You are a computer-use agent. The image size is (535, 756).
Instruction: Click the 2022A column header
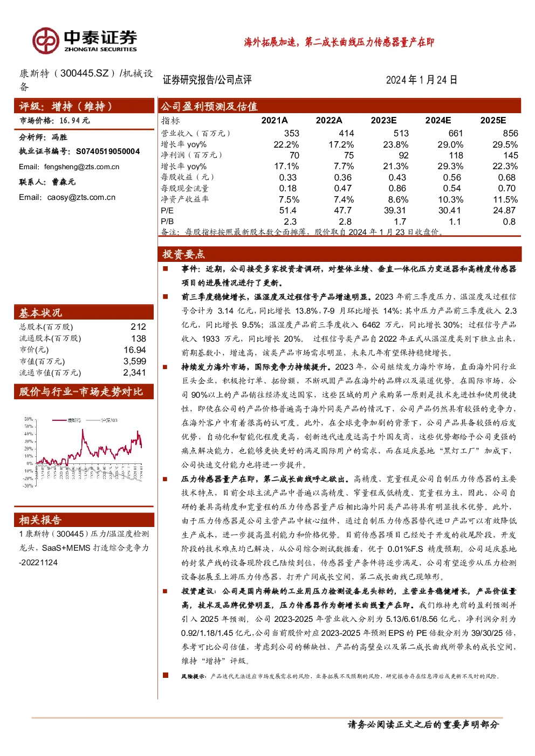(329, 120)
